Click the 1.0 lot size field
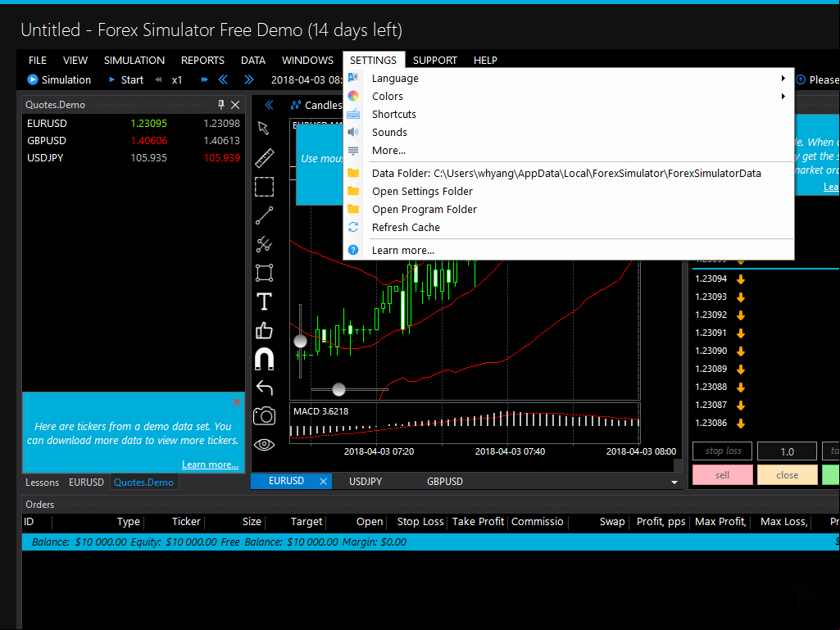Image resolution: width=840 pixels, height=630 pixels. point(787,451)
